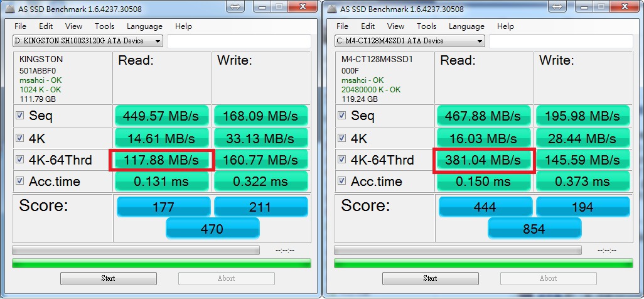The image size is (644, 299).
Task: Minimize the right M4-CT128M4SSD1 benchmark window
Action: point(584,6)
